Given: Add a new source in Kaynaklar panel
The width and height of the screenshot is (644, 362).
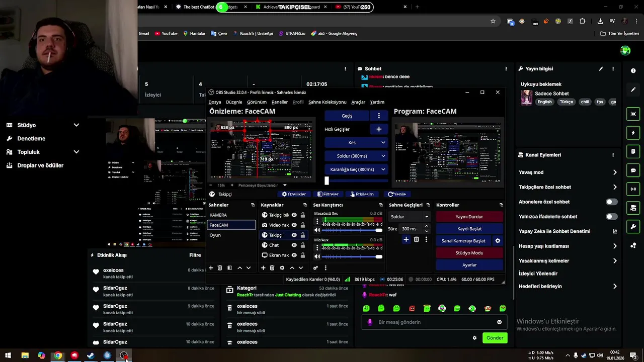Looking at the screenshot, I should (263, 268).
